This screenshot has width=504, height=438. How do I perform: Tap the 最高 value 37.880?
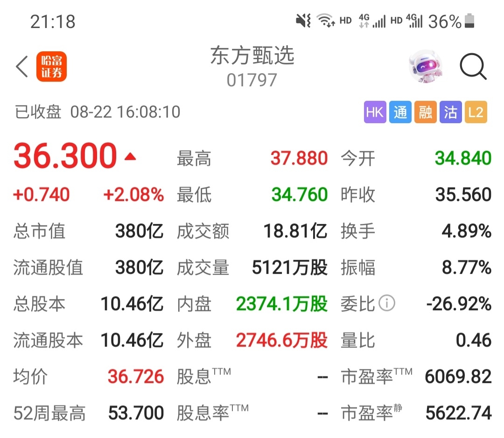point(299,159)
